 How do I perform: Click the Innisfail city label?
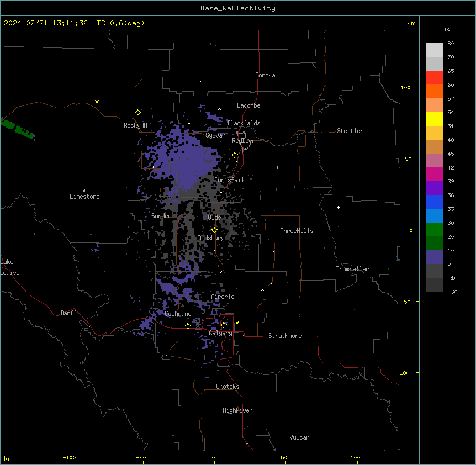pyautogui.click(x=230, y=180)
